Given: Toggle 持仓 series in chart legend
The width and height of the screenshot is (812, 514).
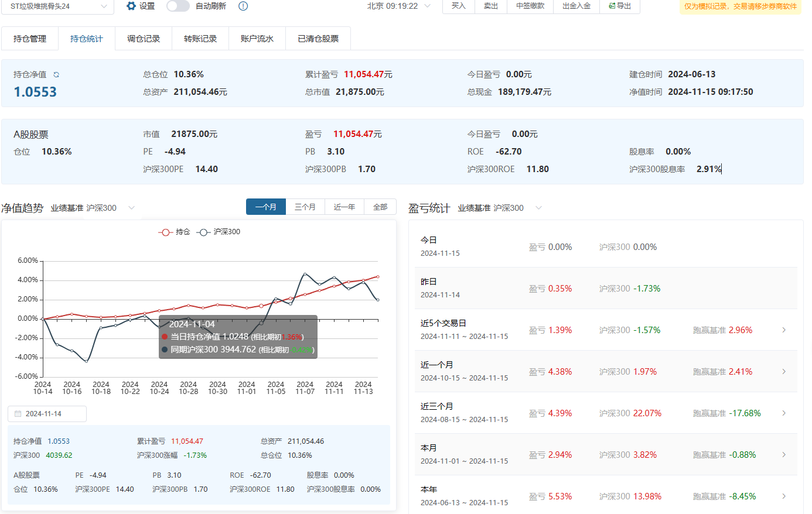Looking at the screenshot, I should click(174, 232).
